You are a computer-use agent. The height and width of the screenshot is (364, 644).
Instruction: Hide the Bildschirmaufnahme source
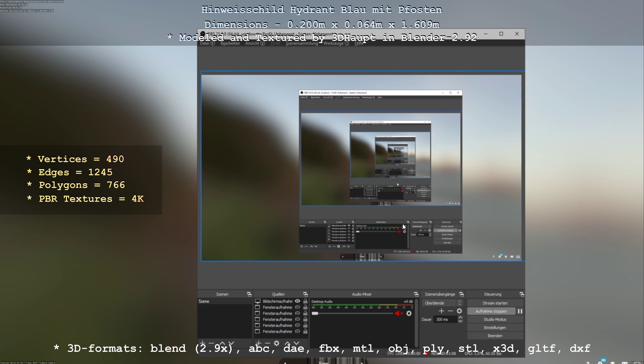tap(297, 301)
